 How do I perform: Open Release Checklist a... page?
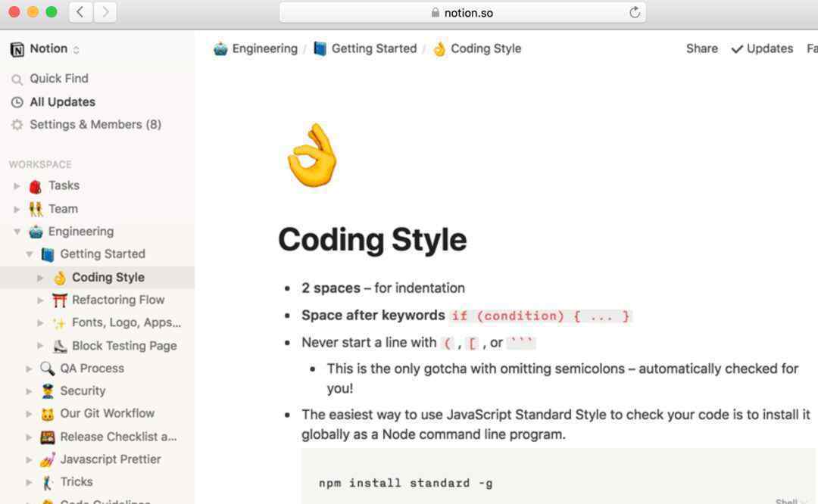(118, 437)
